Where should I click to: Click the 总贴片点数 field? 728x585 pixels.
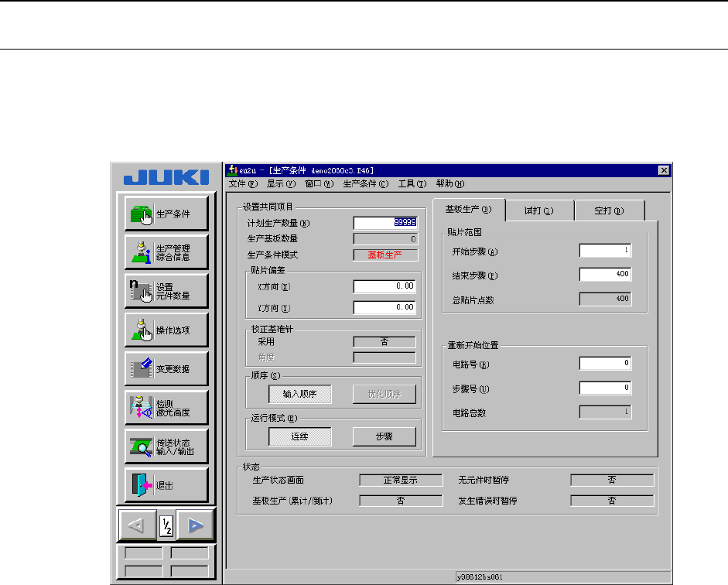606,299
